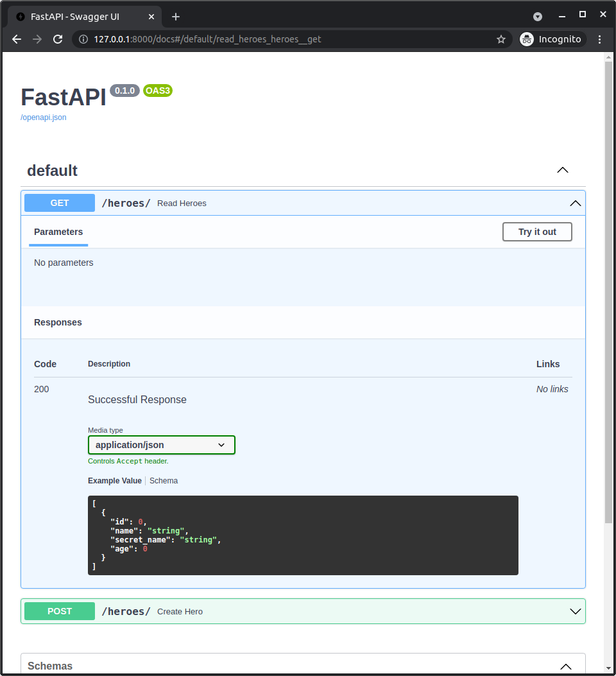Click the Try it out button
This screenshot has height=676, width=616.
point(537,232)
